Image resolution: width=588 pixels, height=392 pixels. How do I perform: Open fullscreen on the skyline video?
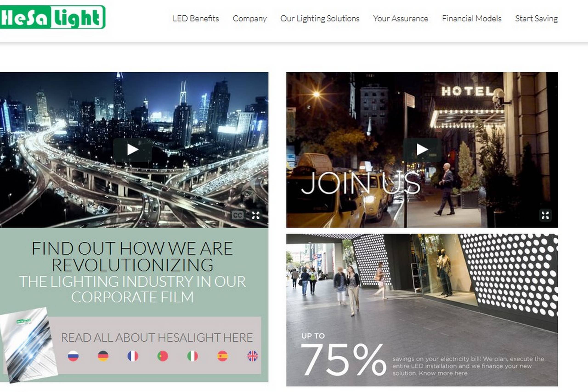256,215
